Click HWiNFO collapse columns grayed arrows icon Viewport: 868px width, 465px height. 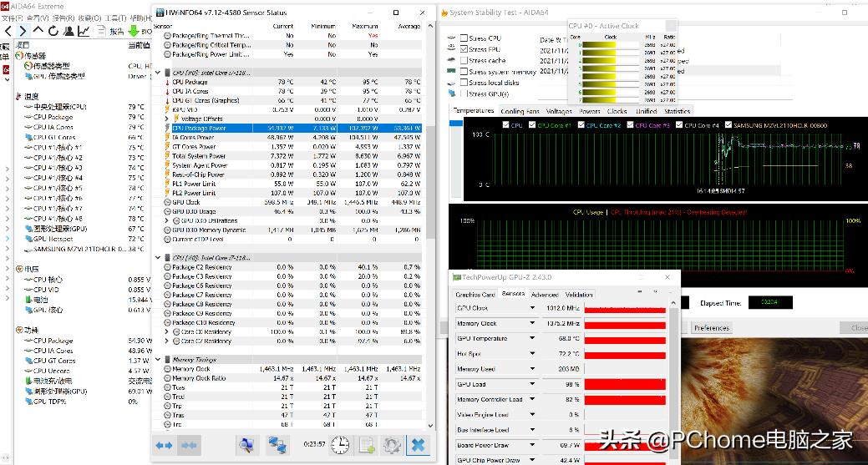pyautogui.click(x=189, y=445)
